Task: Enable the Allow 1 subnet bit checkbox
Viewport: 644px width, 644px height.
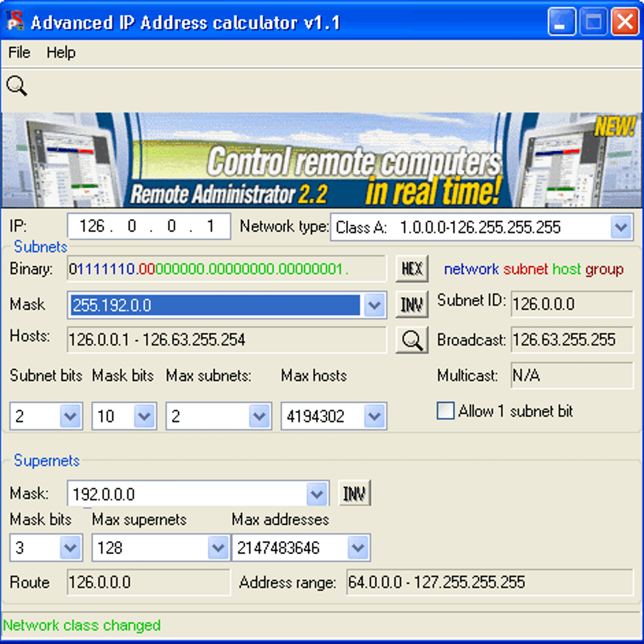Action: pos(446,411)
